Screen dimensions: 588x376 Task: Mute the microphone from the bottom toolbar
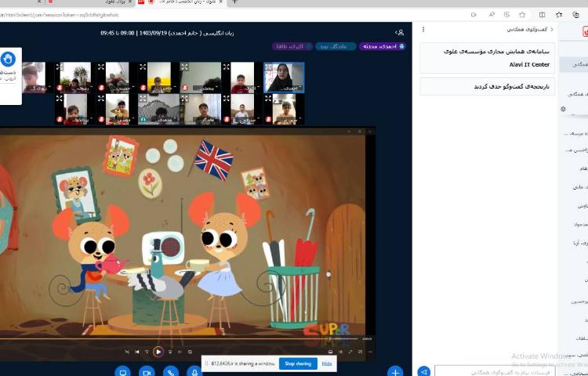(194, 372)
